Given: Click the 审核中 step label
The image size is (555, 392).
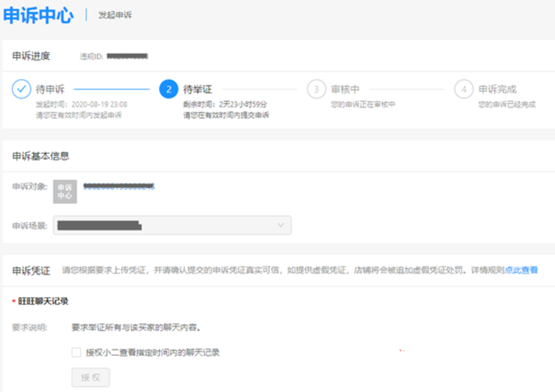Looking at the screenshot, I should (x=345, y=89).
